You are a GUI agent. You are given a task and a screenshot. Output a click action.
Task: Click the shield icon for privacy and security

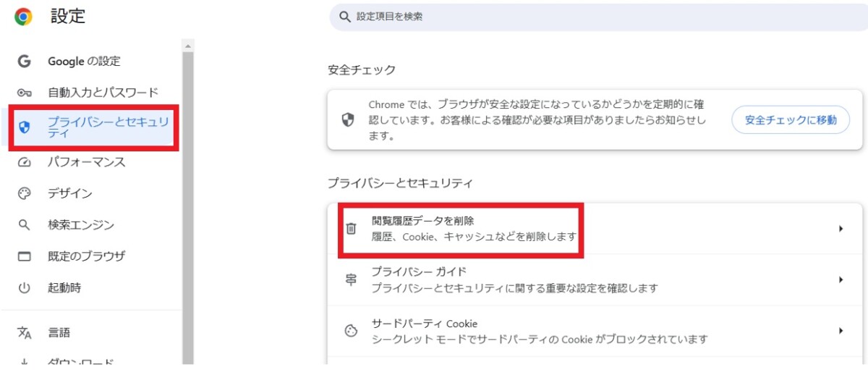(25, 128)
